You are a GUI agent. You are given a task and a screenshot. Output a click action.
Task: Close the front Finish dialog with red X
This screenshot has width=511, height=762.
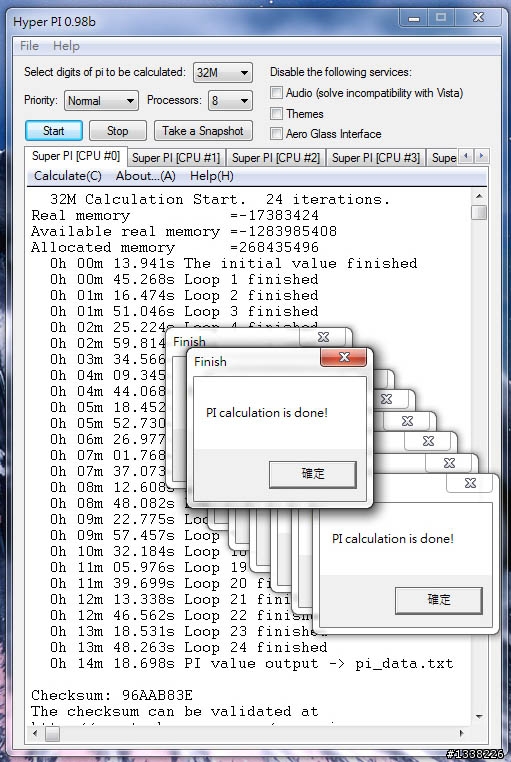point(344,358)
